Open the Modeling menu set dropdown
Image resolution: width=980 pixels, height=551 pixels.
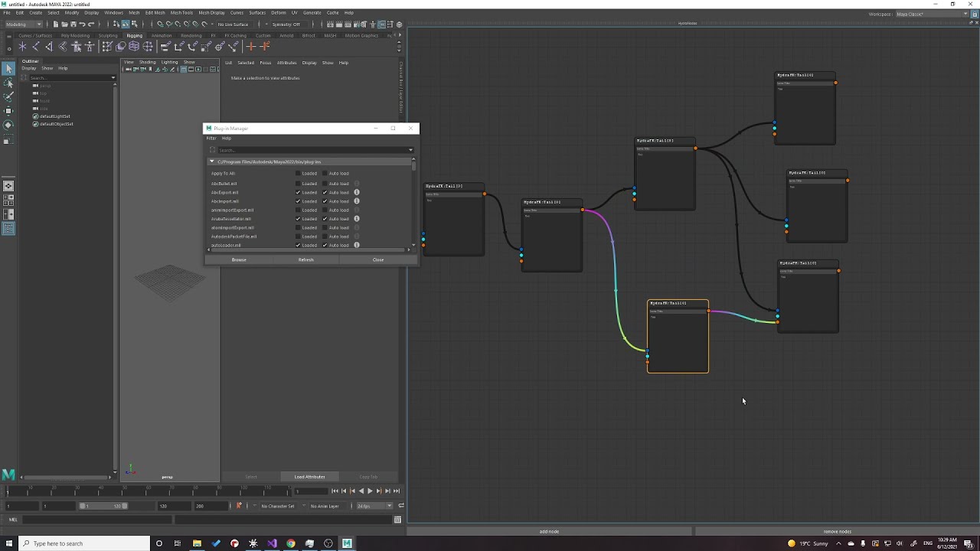[23, 24]
